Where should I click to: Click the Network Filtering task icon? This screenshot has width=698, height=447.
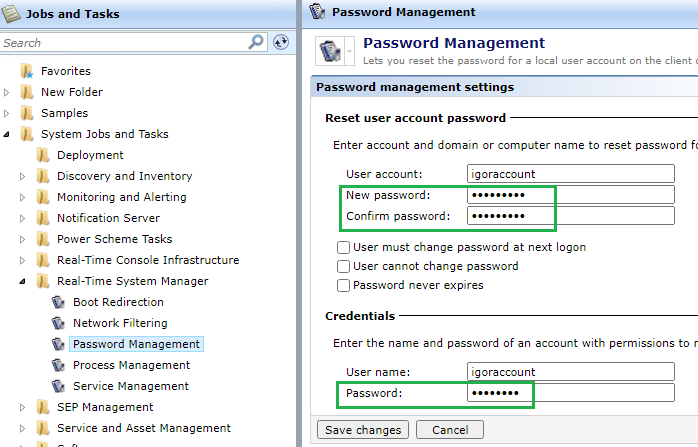click(58, 323)
